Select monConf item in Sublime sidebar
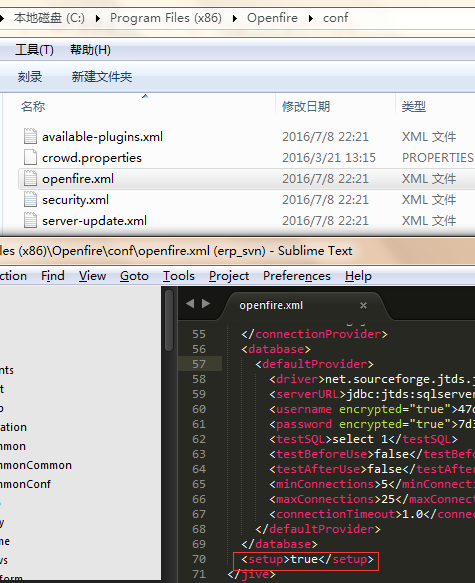475x583 pixels. [25, 484]
